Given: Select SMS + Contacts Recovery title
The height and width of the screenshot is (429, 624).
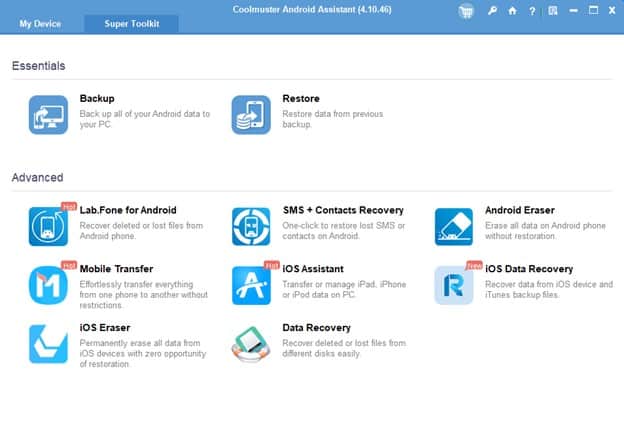Looking at the screenshot, I should (343, 210).
